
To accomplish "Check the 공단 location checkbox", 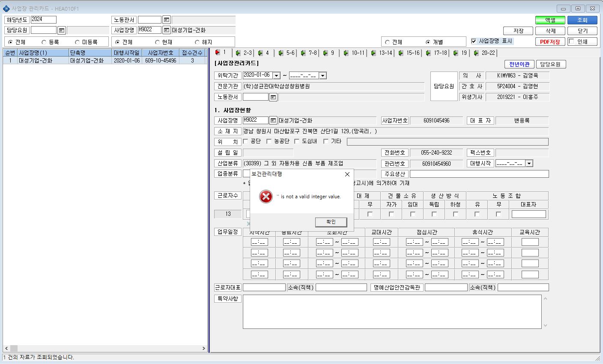I will tap(246, 141).
